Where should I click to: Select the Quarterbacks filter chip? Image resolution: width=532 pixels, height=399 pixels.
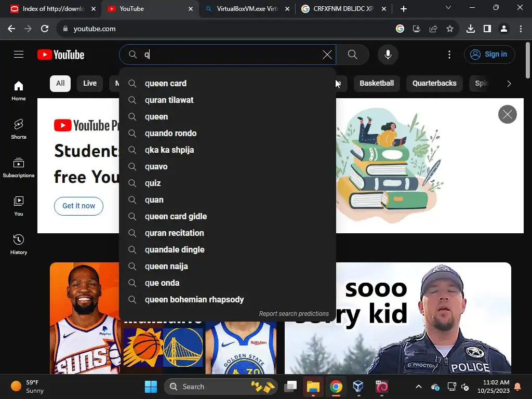coord(434,84)
